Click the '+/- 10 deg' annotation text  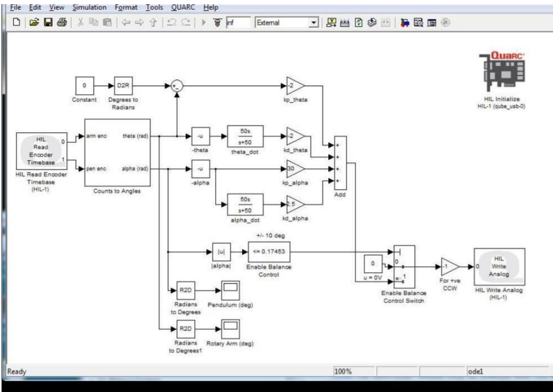click(x=270, y=235)
